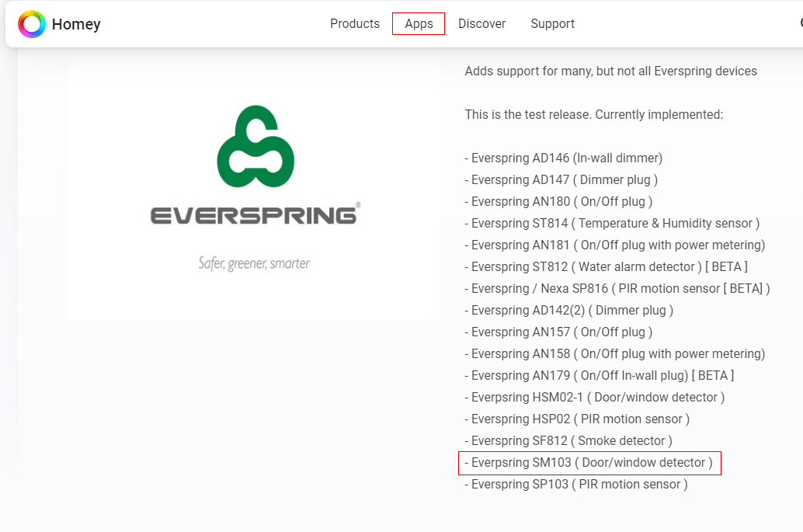Image resolution: width=803 pixels, height=532 pixels.
Task: Open the Products menu
Action: pyautogui.click(x=355, y=23)
